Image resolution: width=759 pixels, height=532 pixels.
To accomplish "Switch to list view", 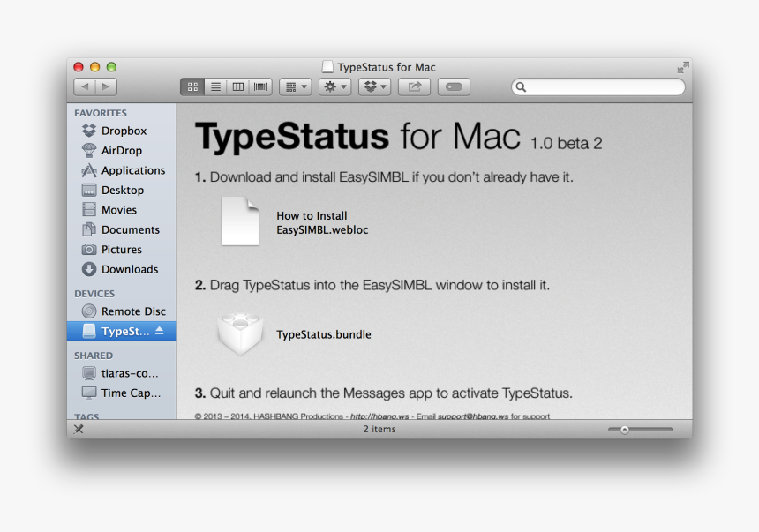I will tap(215, 86).
